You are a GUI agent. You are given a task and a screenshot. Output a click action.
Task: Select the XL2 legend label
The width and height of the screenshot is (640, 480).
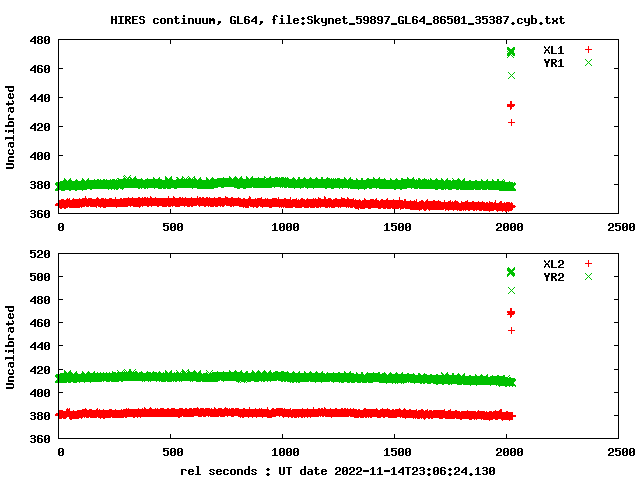click(553, 264)
